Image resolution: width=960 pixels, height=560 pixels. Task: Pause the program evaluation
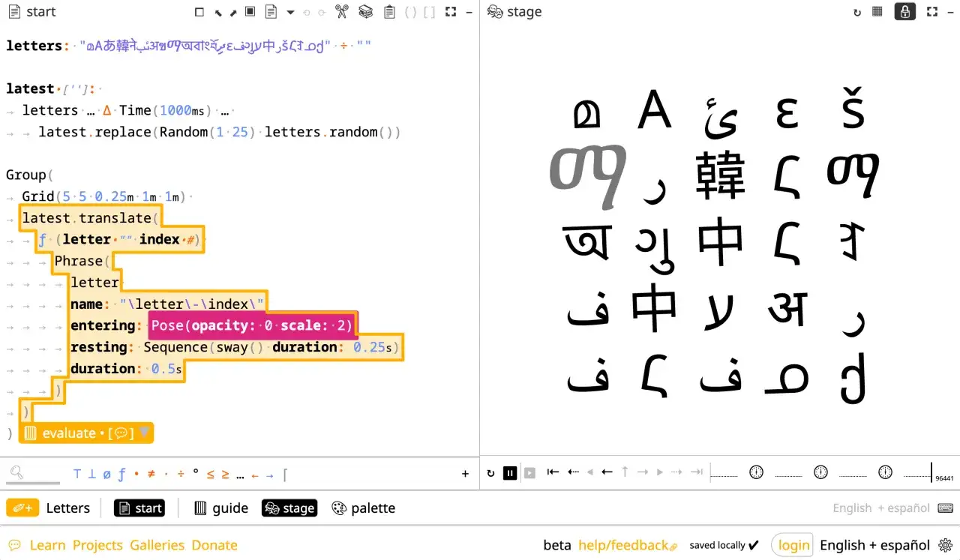tap(510, 473)
